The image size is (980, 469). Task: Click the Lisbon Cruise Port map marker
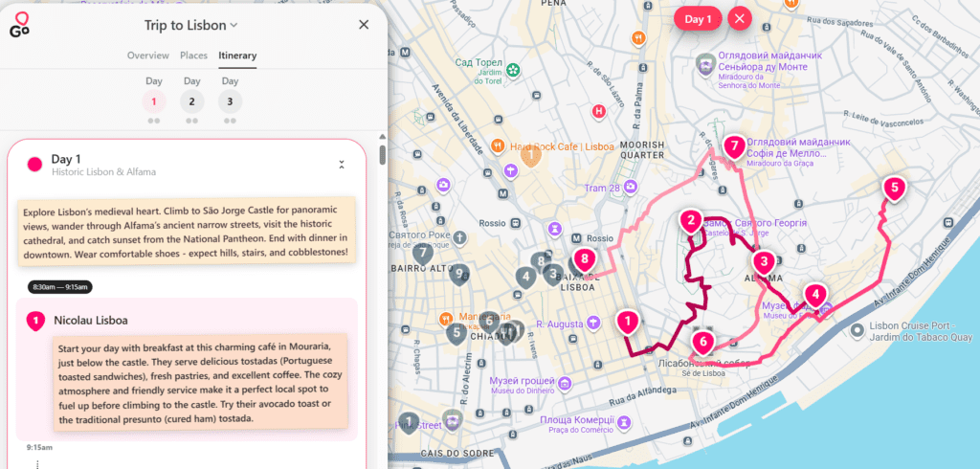point(854,327)
